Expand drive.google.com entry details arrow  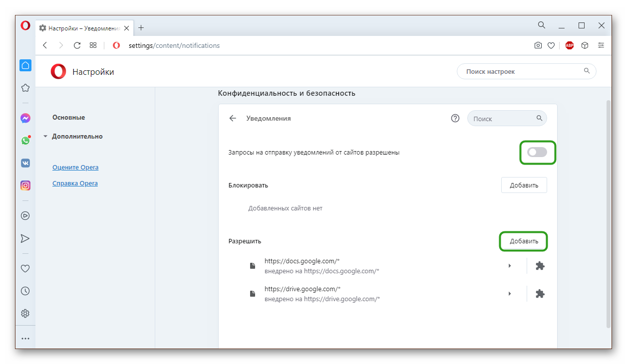[510, 294]
